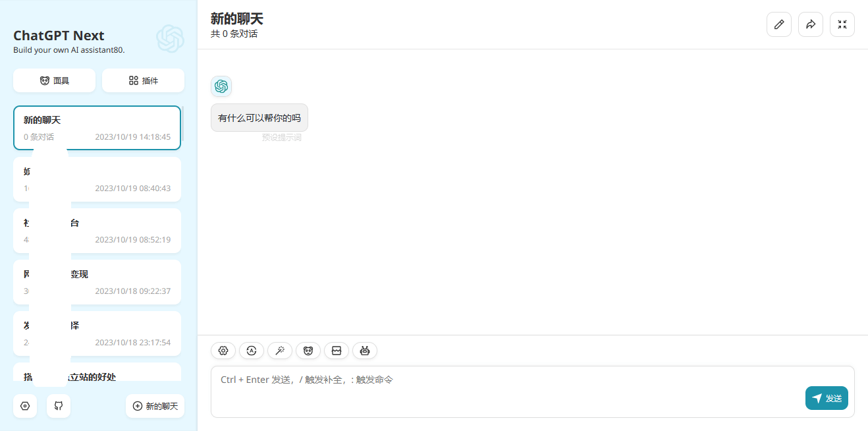
Task: Click the mask face icon above input box
Action: tap(308, 351)
